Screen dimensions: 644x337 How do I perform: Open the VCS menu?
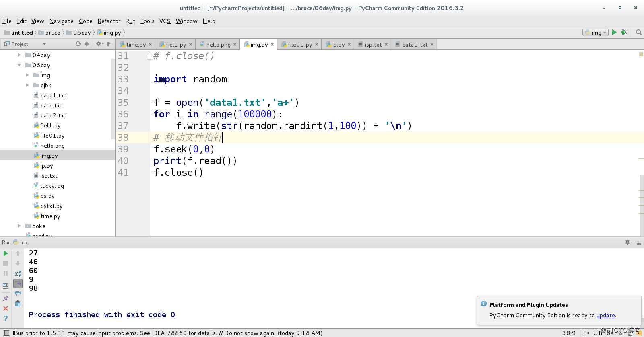pos(165,21)
